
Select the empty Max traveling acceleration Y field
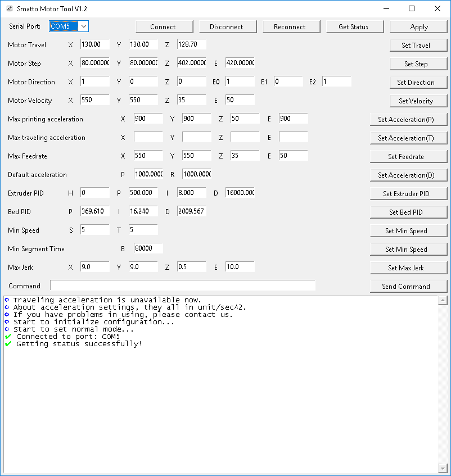click(196, 137)
